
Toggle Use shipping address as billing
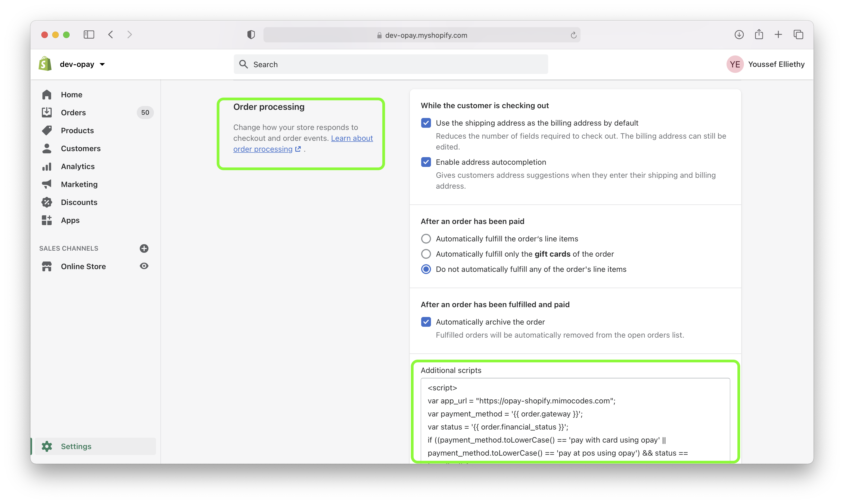click(426, 122)
